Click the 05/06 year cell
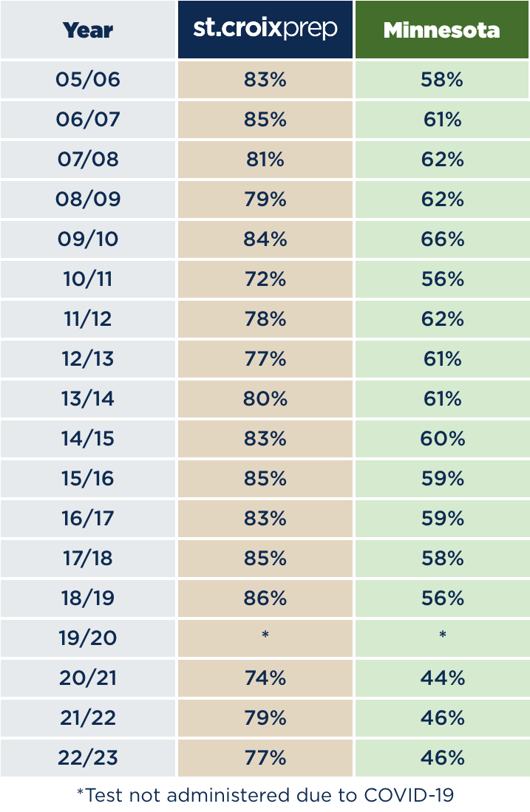Viewport: 530px width, 812px height. click(x=87, y=80)
